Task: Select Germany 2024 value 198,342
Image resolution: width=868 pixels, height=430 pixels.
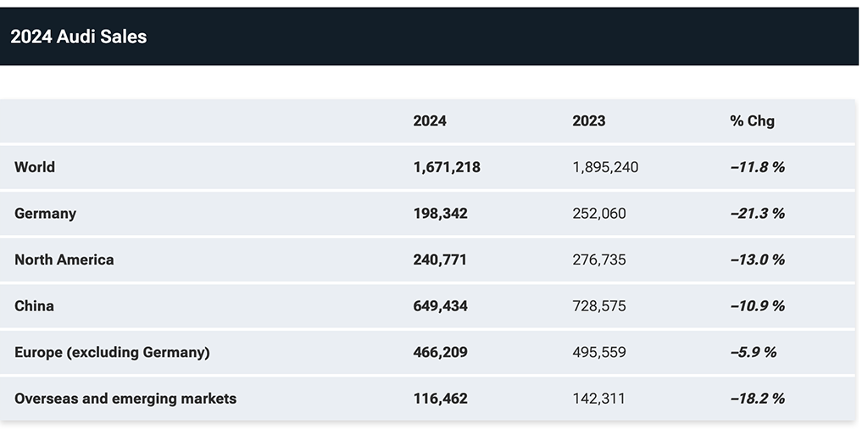Action: point(440,214)
